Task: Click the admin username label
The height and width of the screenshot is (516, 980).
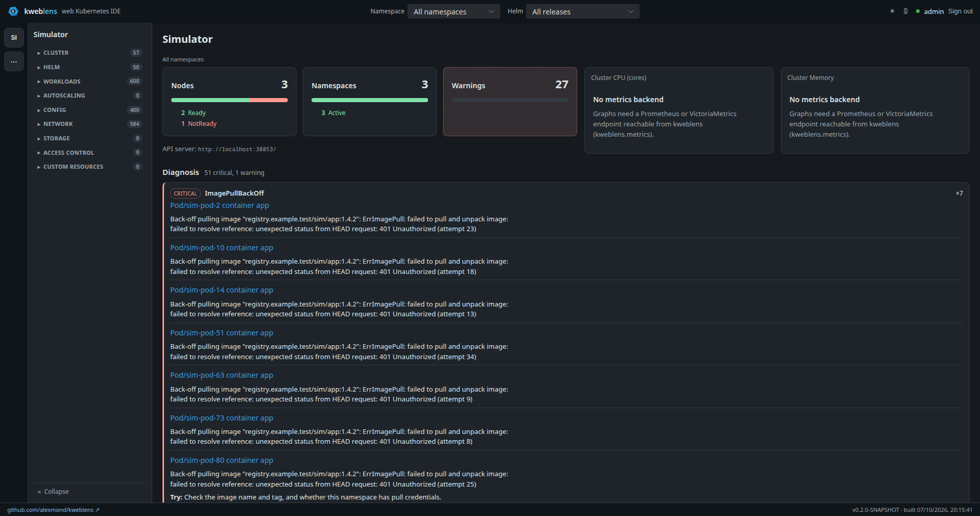Action: pos(934,11)
